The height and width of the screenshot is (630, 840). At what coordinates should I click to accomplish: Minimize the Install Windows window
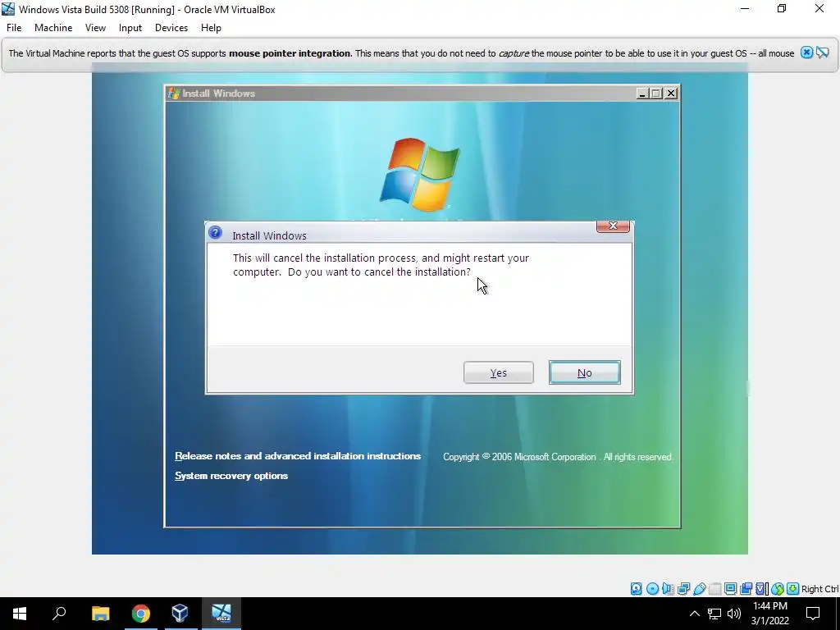pos(642,94)
